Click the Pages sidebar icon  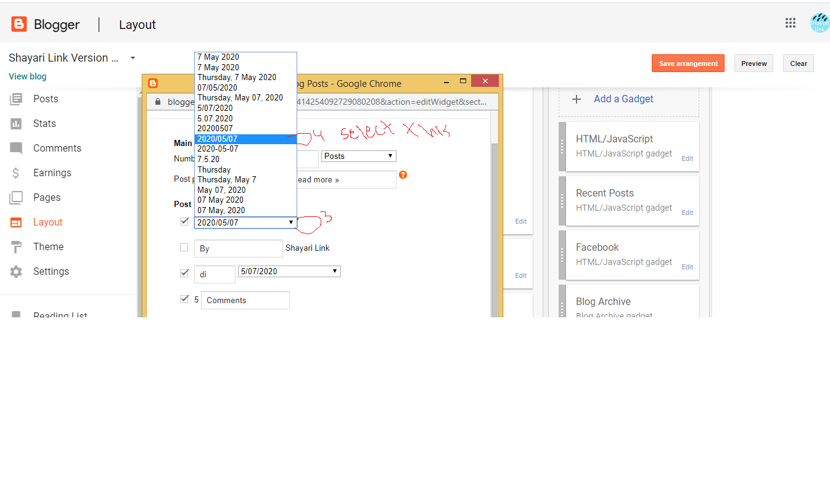[x=16, y=198]
